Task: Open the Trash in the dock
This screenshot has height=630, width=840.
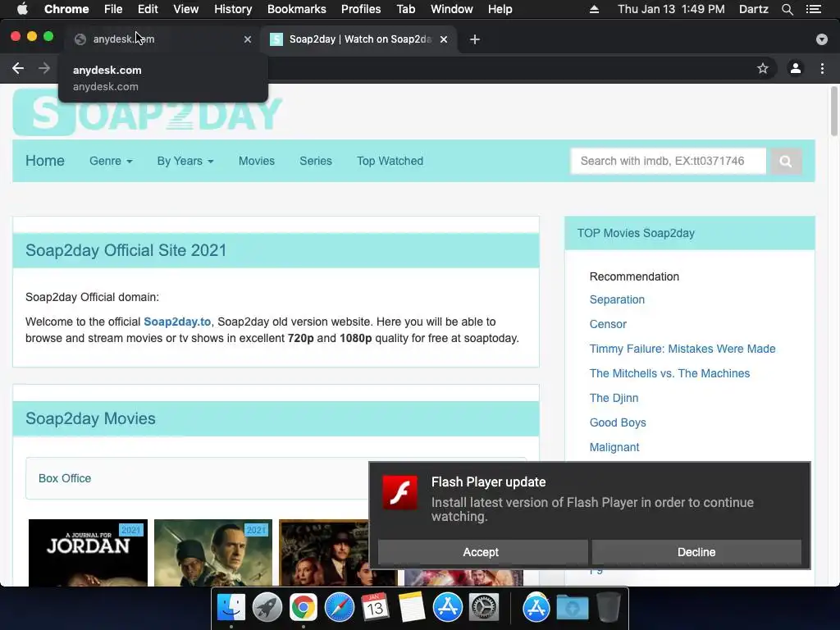Action: point(609,608)
